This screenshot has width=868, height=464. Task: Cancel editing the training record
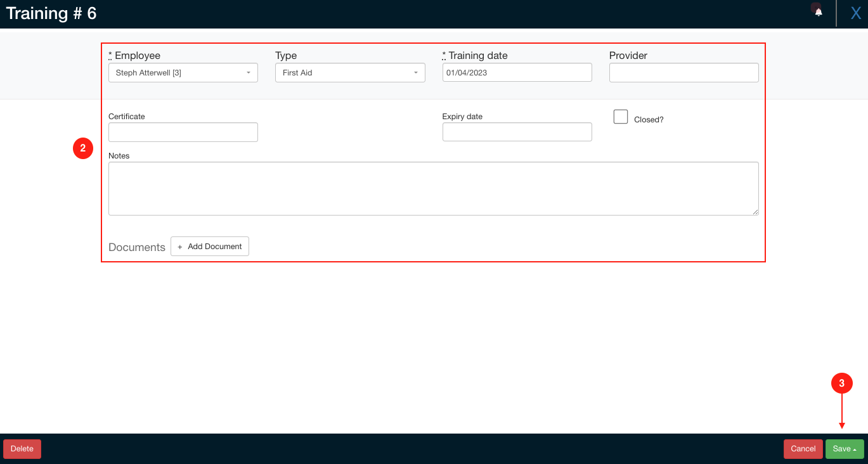803,449
